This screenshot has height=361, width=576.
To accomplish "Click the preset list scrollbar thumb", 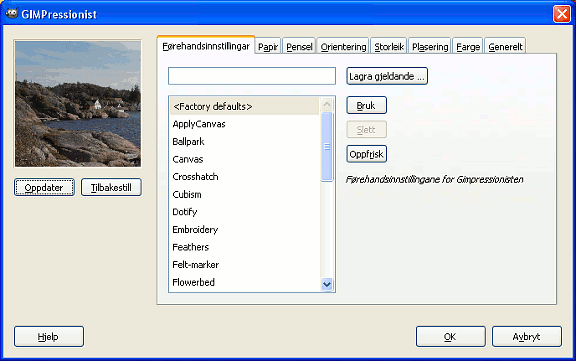I will coord(327,147).
